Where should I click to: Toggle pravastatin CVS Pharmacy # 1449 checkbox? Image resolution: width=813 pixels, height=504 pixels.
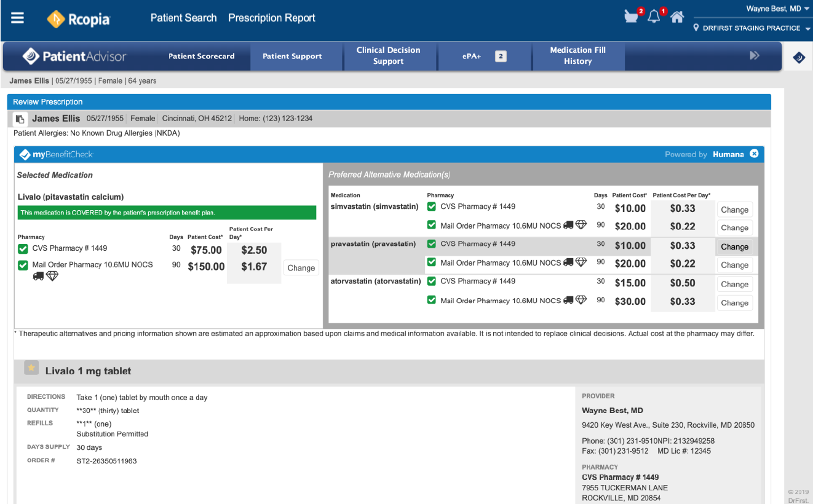(431, 244)
